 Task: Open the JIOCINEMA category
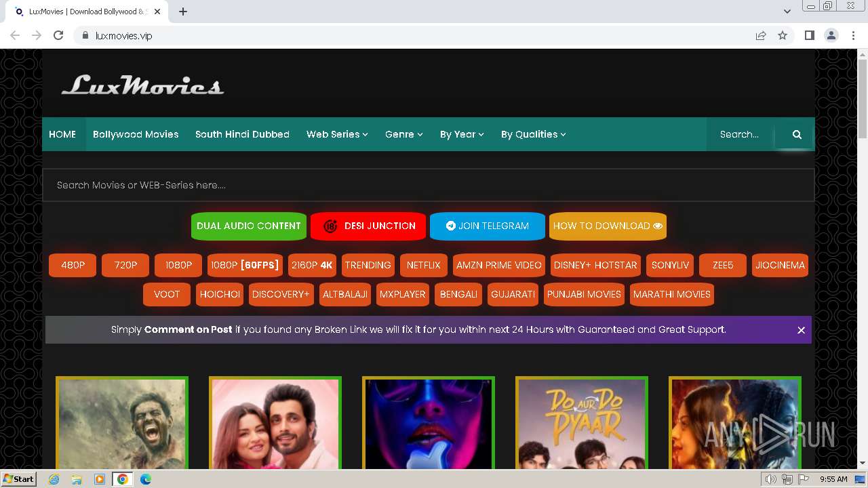pyautogui.click(x=780, y=265)
